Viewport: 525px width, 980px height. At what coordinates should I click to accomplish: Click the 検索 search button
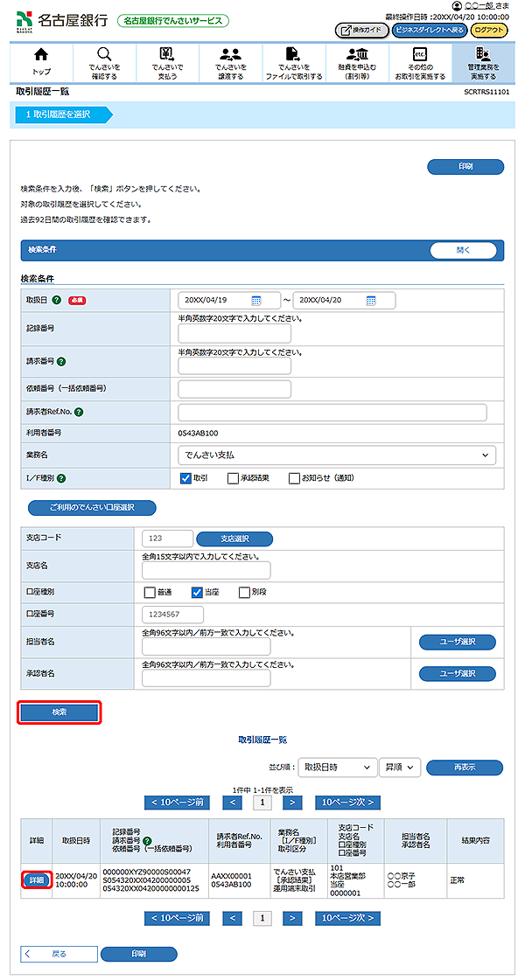click(x=60, y=712)
